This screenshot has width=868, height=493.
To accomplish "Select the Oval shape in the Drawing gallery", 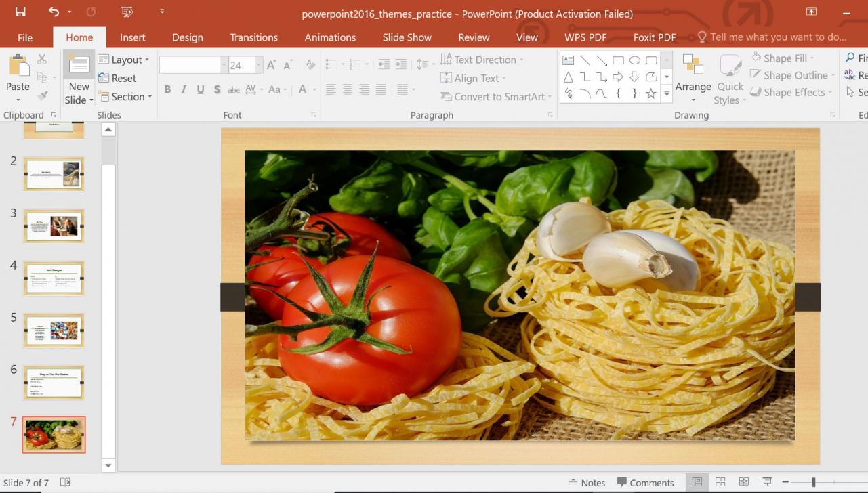I will click(634, 60).
